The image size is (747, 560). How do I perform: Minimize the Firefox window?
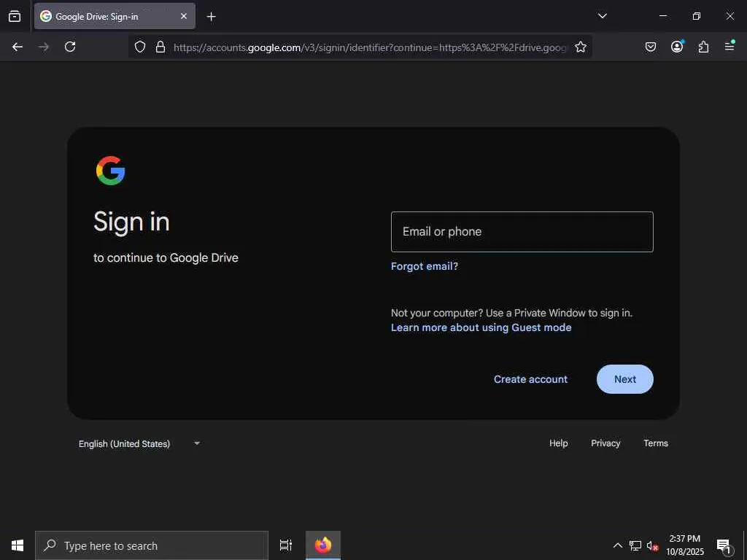click(x=662, y=16)
